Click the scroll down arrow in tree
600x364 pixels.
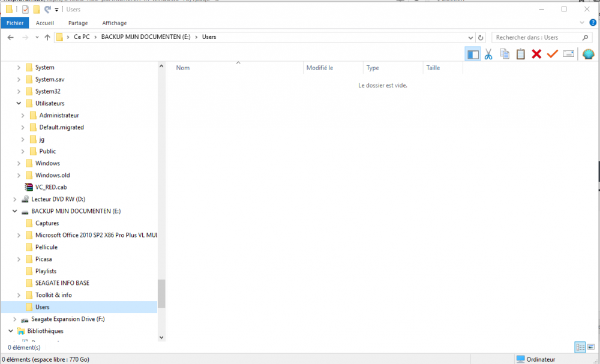(x=161, y=337)
